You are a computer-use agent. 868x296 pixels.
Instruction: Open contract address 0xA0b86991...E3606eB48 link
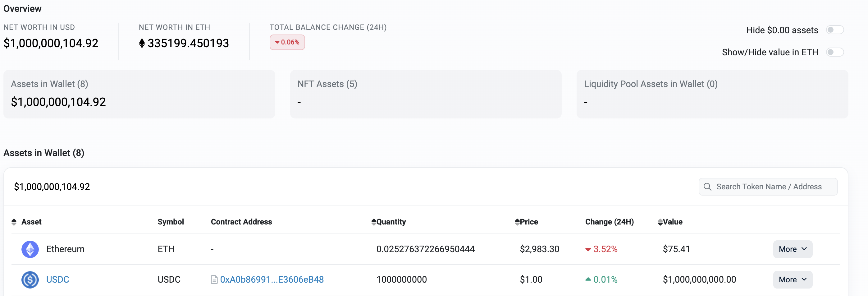click(x=272, y=280)
